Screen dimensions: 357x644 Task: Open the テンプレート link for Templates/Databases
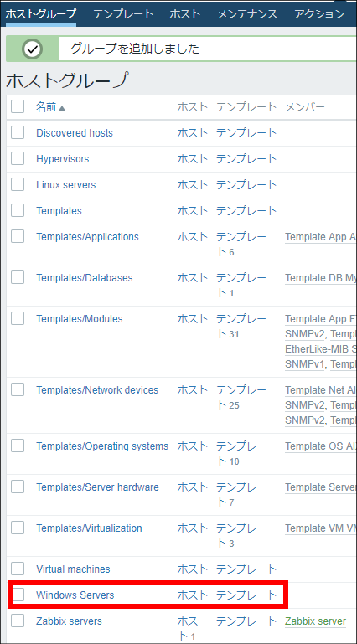click(242, 285)
